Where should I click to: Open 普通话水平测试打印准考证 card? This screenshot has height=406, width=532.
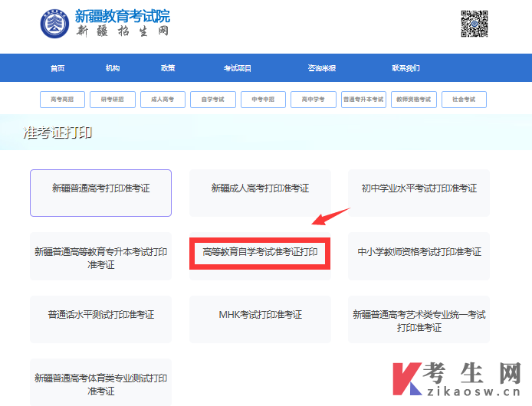pos(100,319)
